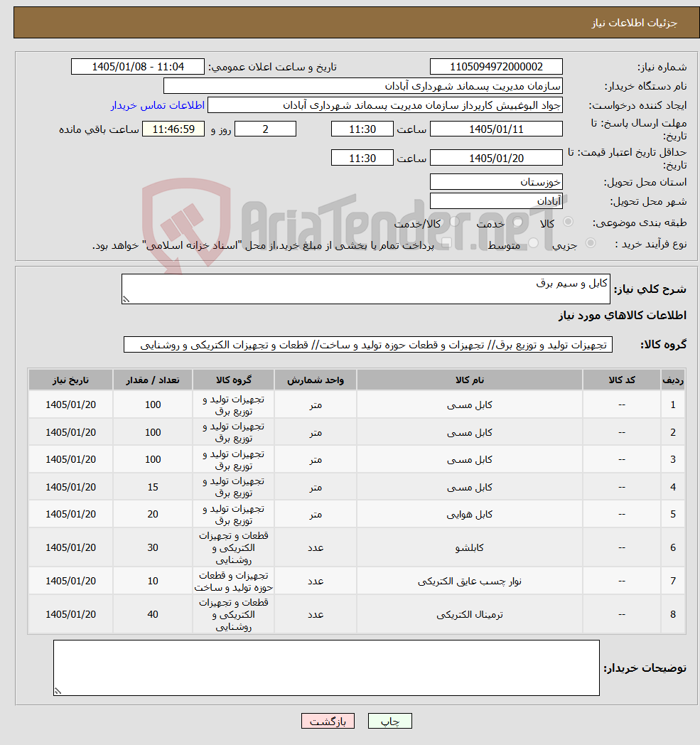Image resolution: width=700 pixels, height=745 pixels.
Task: Select the خدمت radio button
Action: [x=517, y=222]
